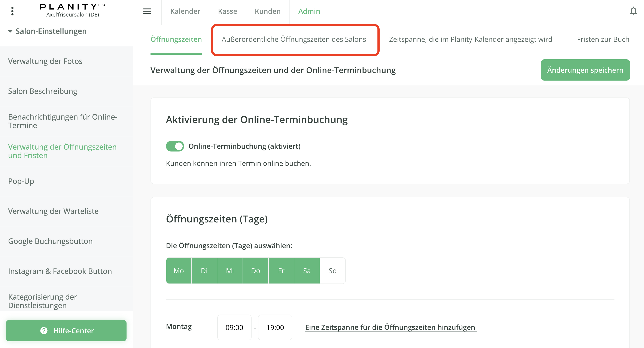This screenshot has height=348, width=644.
Task: Open Montag start time 09:00 field
Action: coord(234,327)
